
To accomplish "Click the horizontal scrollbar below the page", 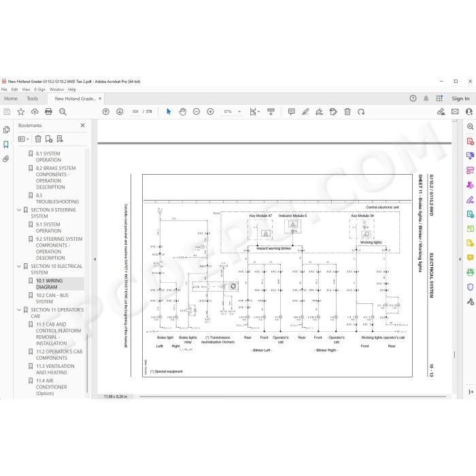I will (292, 396).
